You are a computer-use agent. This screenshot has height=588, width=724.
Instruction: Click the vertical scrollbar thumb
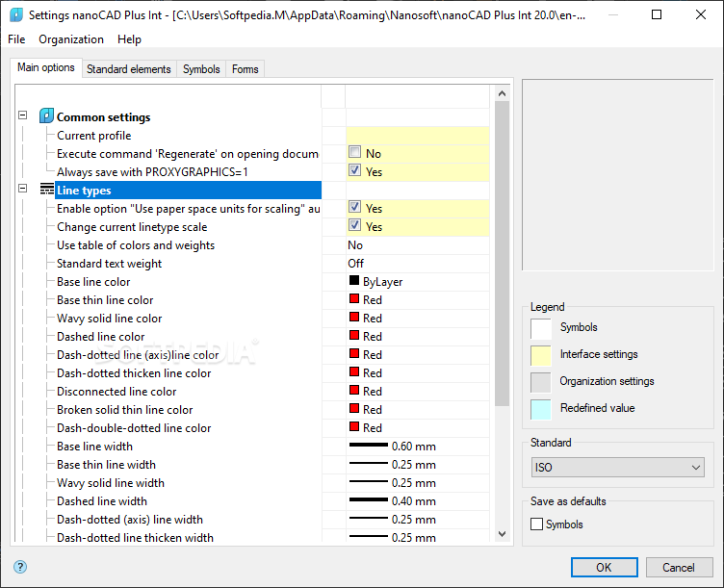pos(502,253)
